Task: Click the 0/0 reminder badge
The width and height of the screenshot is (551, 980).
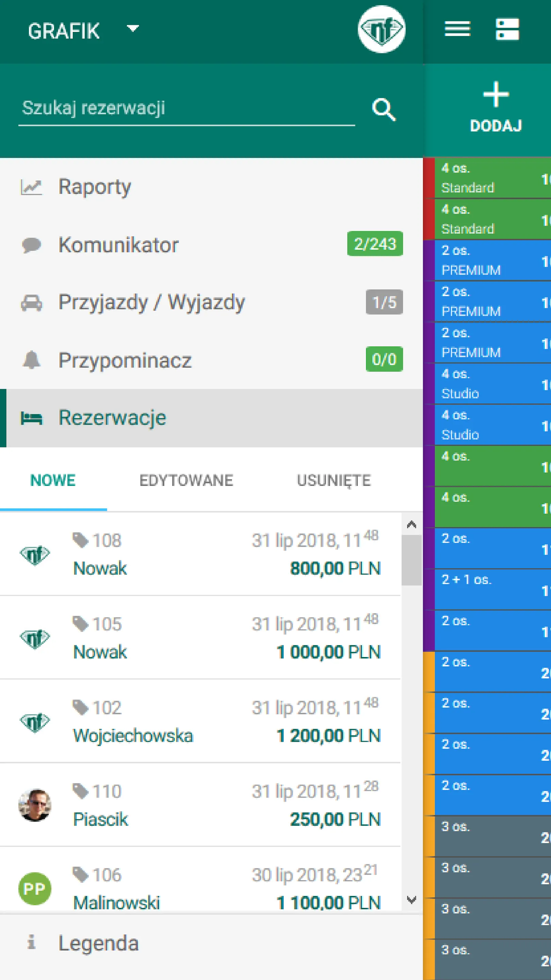Action: tap(384, 359)
